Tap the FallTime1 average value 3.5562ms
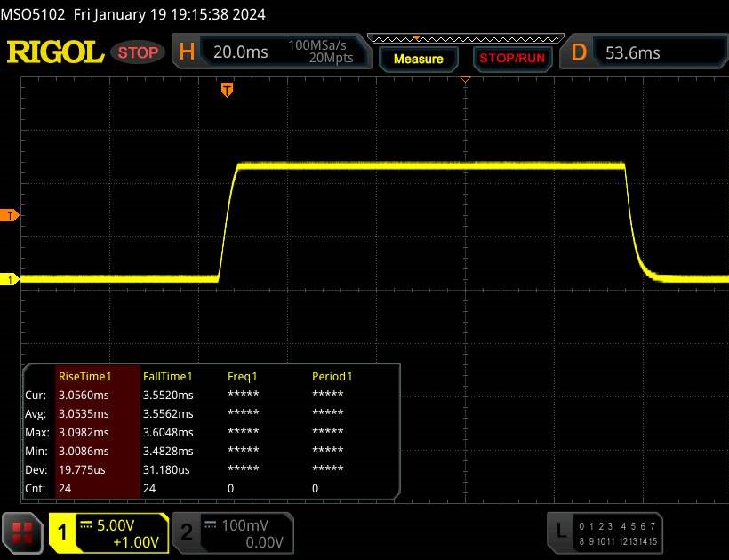Image resolution: width=729 pixels, height=560 pixels. [x=168, y=413]
